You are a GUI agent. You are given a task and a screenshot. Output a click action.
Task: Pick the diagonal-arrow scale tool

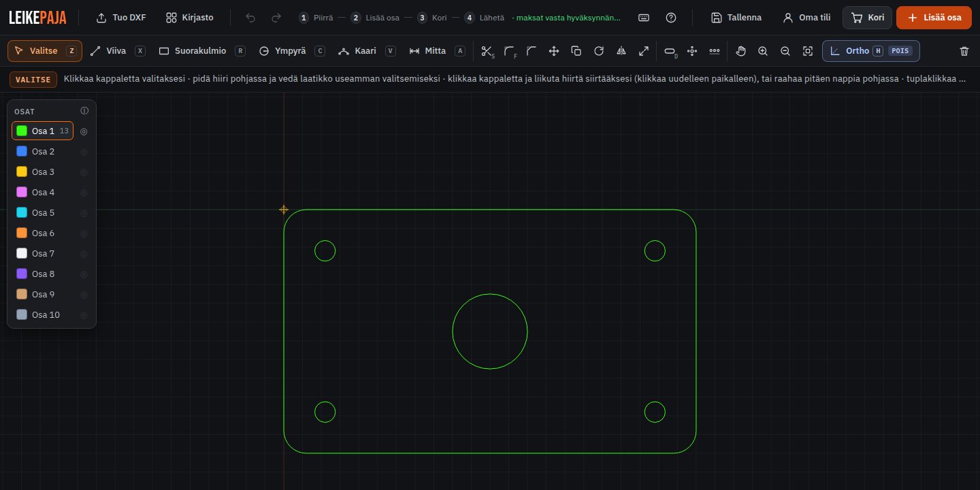[x=644, y=51]
